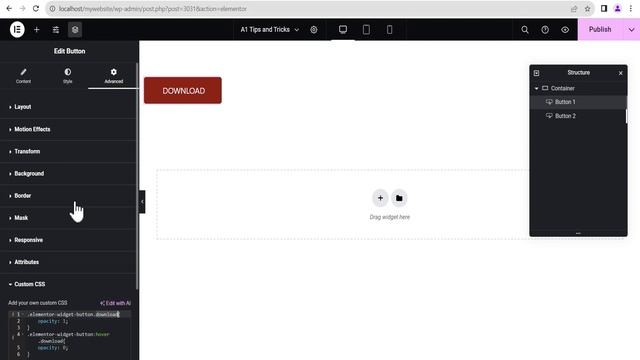Screen dimensions: 640x360
Task: Expand the Transform section
Action: (x=69, y=151)
